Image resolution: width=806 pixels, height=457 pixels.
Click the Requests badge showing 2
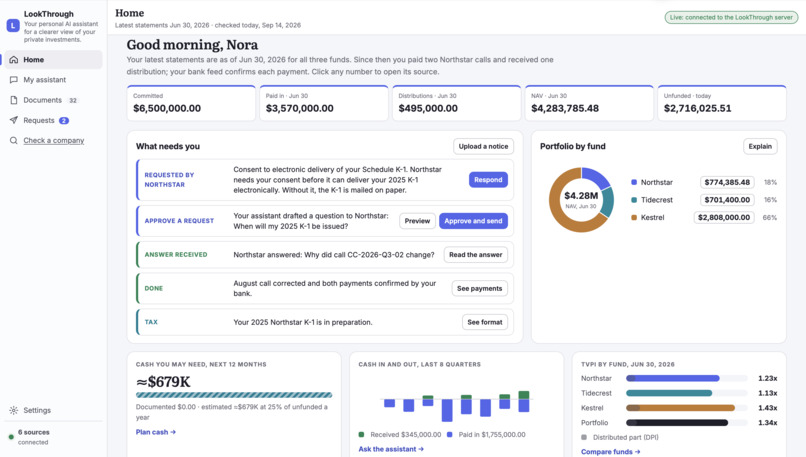[x=64, y=120]
